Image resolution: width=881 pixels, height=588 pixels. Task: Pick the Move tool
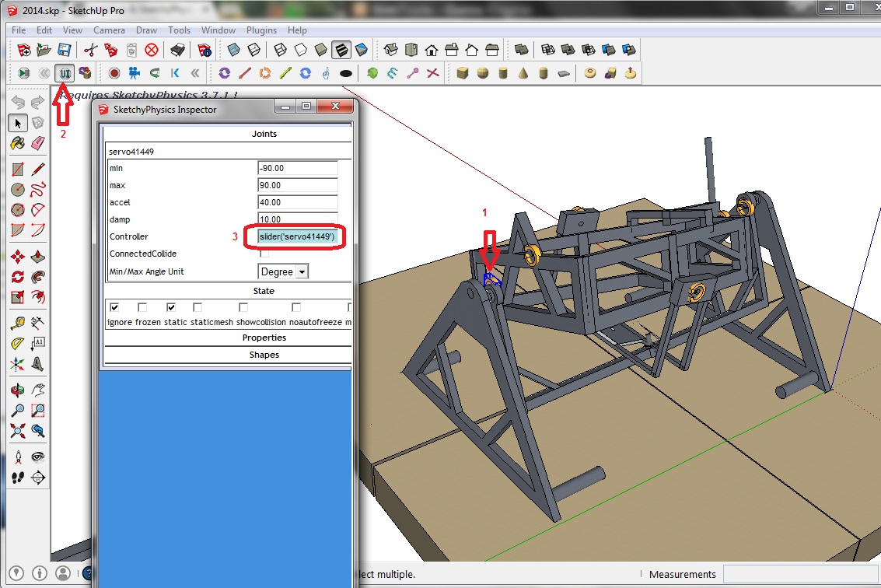[17, 257]
